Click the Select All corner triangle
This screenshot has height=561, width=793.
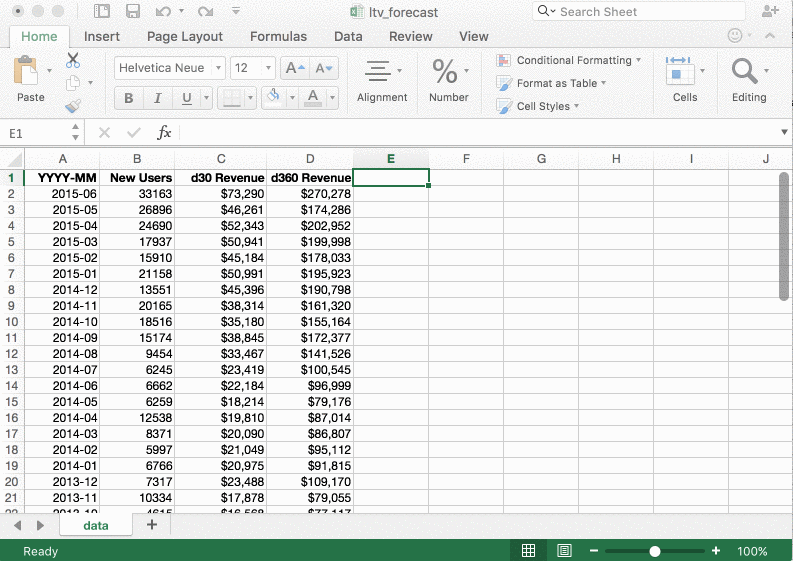[x=14, y=159]
